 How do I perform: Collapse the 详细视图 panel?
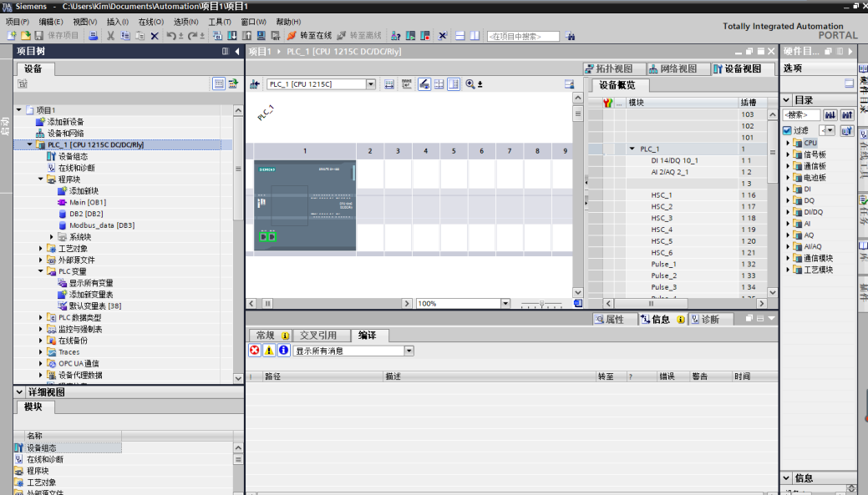19,391
